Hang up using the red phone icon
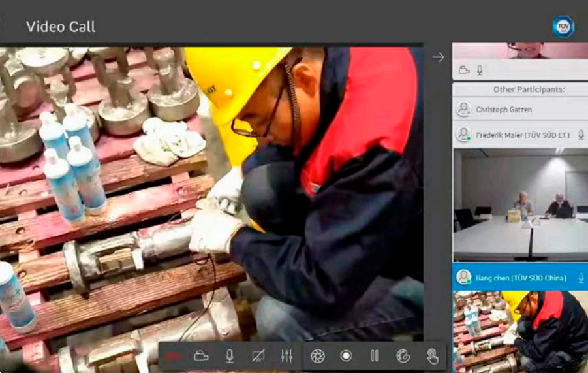 (172, 356)
